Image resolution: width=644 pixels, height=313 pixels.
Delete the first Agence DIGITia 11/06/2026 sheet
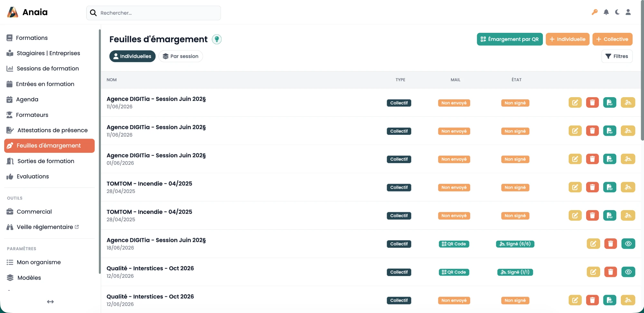click(x=592, y=103)
